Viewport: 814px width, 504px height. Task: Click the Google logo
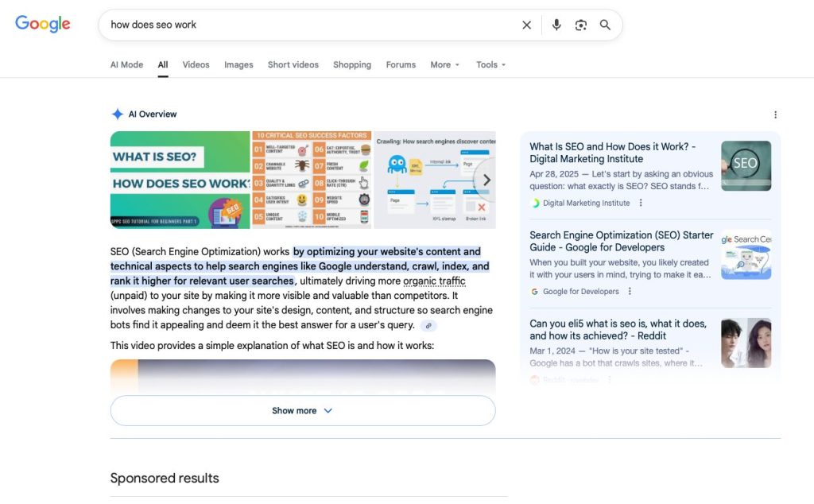click(43, 24)
